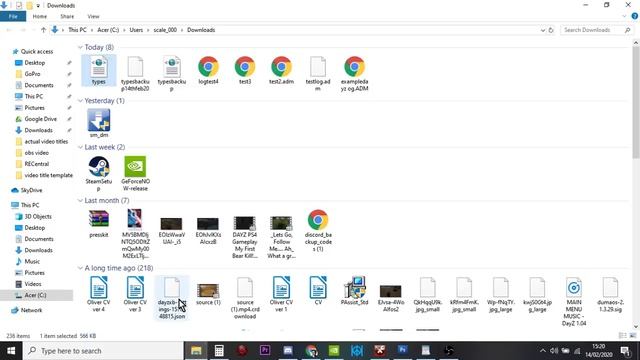Image resolution: width=640 pixels, height=360 pixels.
Task: Select the logtest4 Chrome file
Action: [208, 71]
